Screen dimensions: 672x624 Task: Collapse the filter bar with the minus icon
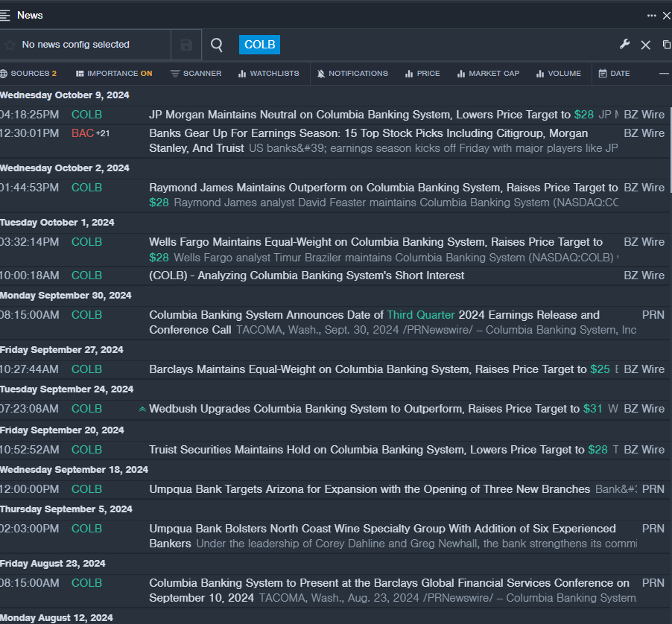point(664,74)
